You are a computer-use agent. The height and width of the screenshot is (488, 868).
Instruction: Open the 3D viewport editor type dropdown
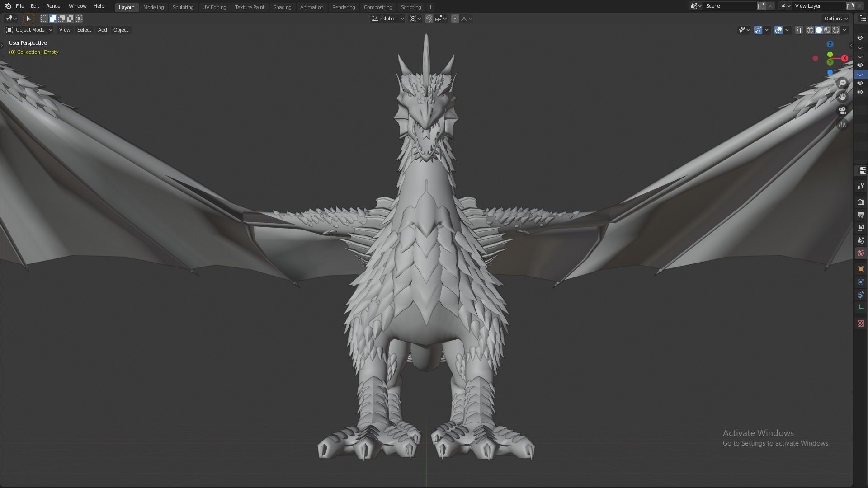tap(11, 19)
